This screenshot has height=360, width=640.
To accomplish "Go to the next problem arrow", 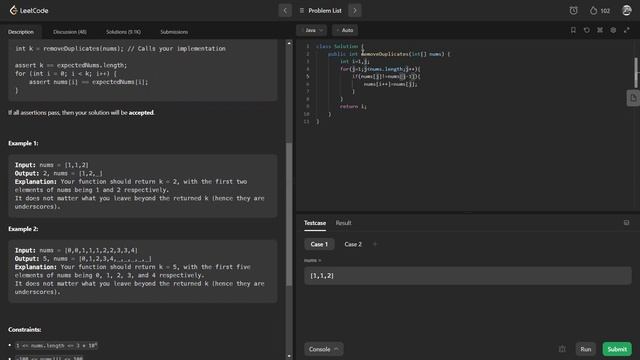I will 355,11.
